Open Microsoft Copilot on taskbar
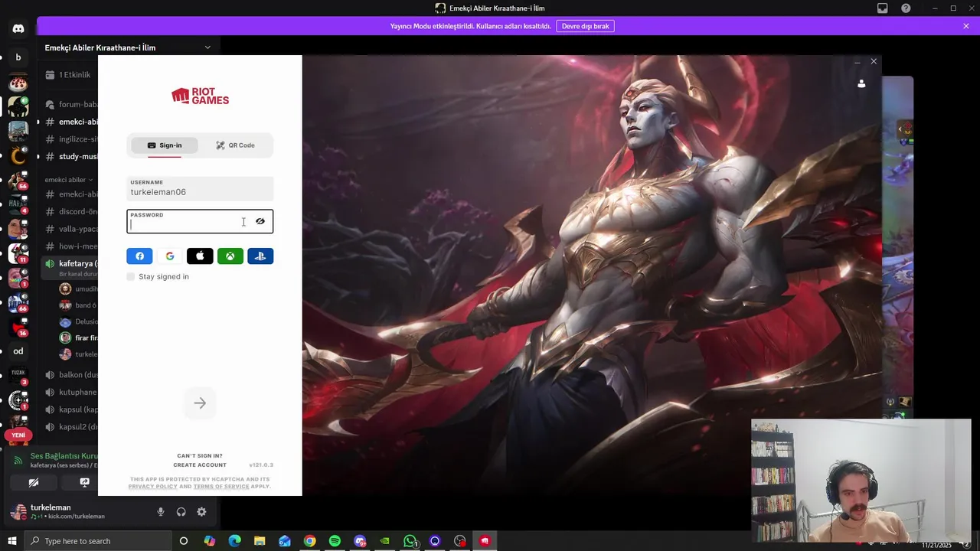 pyautogui.click(x=209, y=541)
